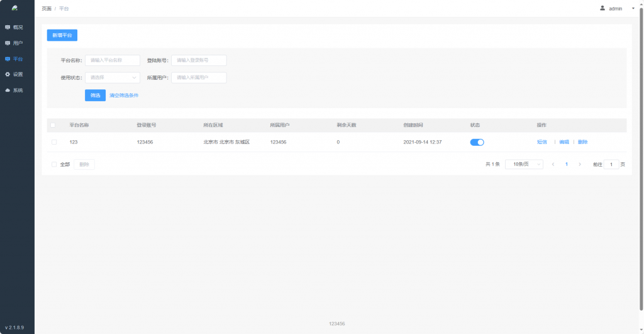This screenshot has width=644, height=334.
Task: Expand the 使用状态 status dropdown
Action: coord(113,78)
